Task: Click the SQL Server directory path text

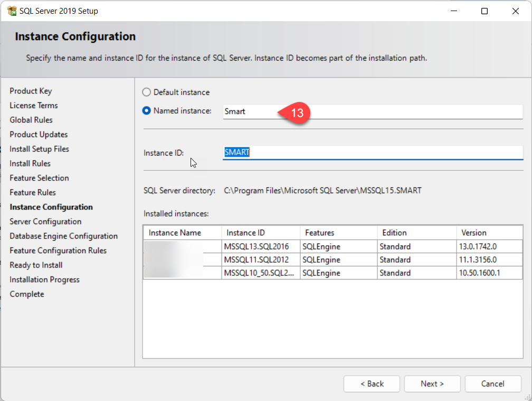Action: click(x=322, y=190)
